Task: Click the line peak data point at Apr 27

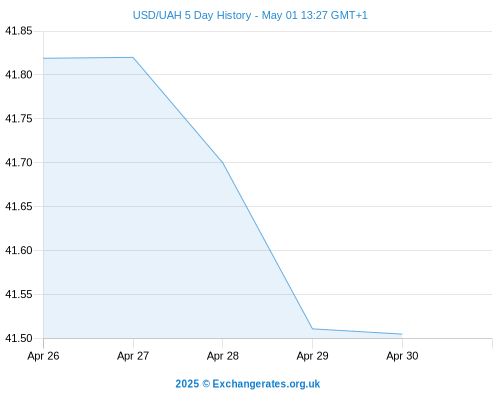Action: coord(133,57)
